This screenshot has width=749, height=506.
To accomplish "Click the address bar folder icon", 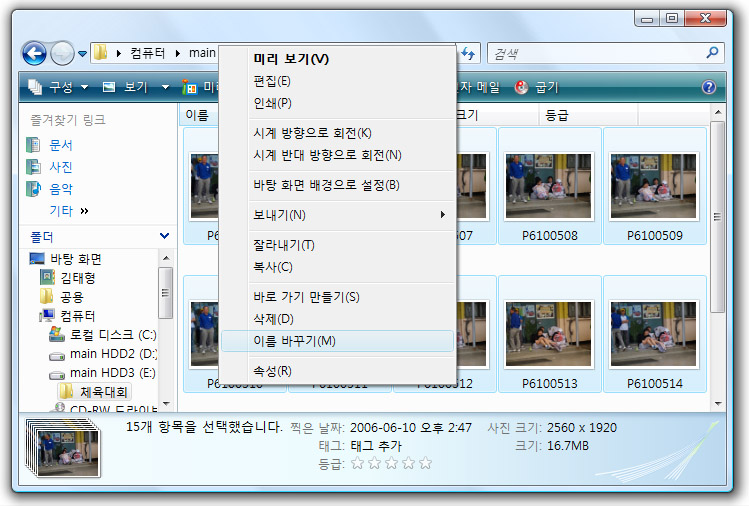I will coord(100,53).
